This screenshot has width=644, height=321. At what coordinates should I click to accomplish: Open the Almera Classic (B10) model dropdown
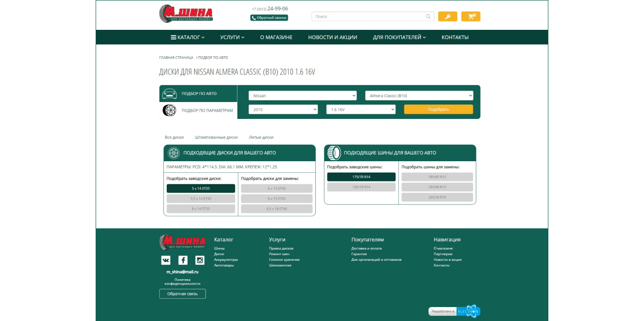click(420, 95)
